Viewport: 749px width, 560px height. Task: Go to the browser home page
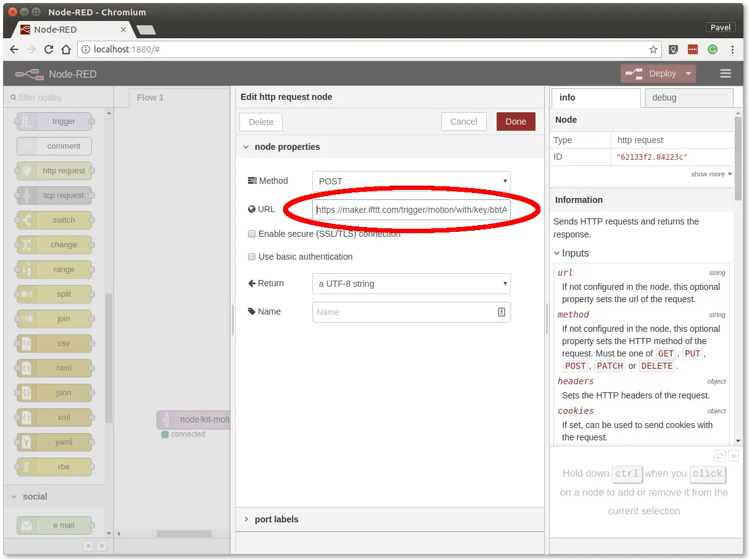[x=66, y=49]
